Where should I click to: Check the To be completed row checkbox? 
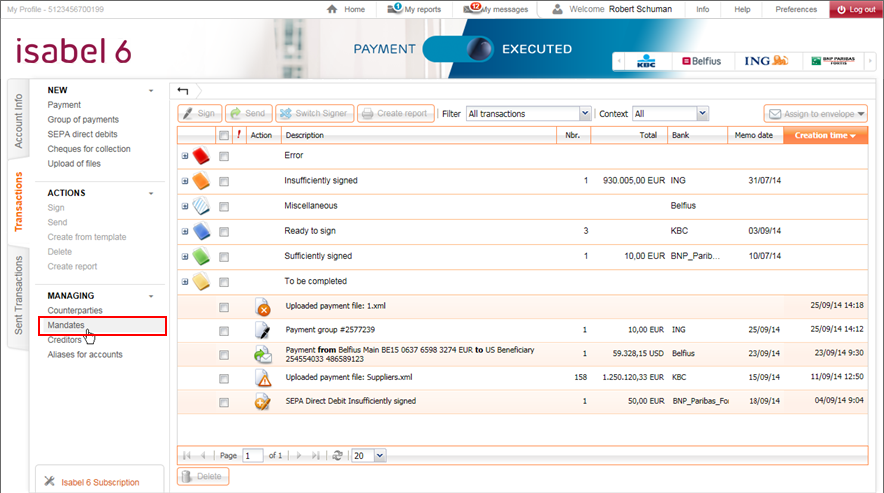tap(224, 282)
